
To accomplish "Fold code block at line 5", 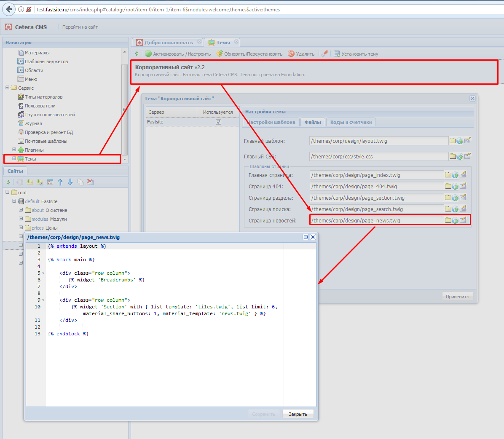I will 43,273.
